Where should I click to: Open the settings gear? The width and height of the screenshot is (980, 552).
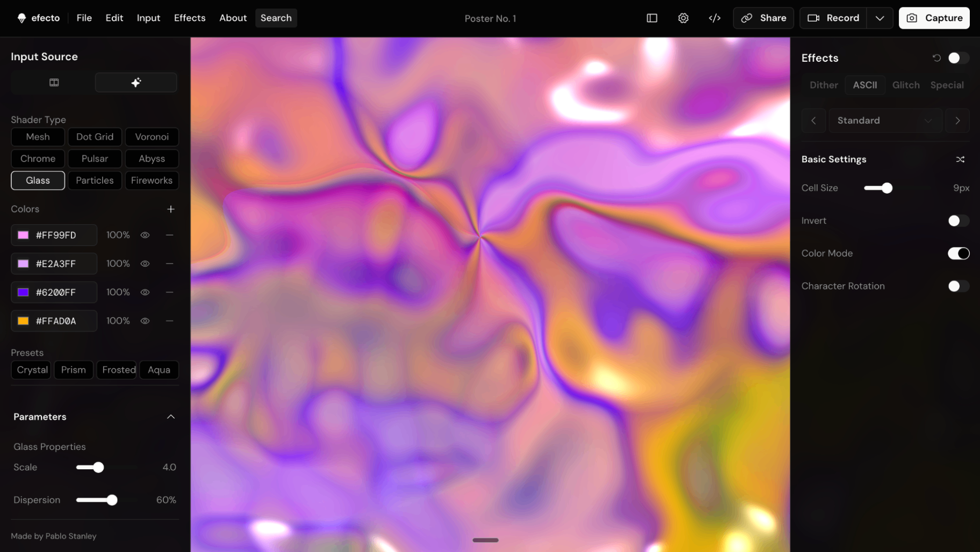(683, 18)
